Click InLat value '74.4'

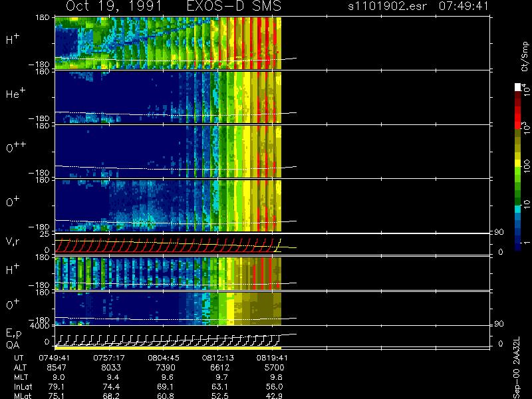click(111, 386)
